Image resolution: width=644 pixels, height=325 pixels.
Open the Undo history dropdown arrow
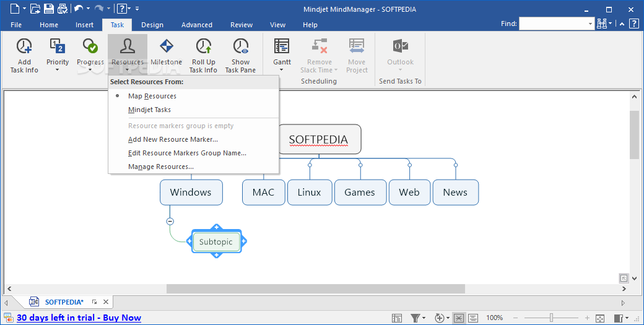88,9
